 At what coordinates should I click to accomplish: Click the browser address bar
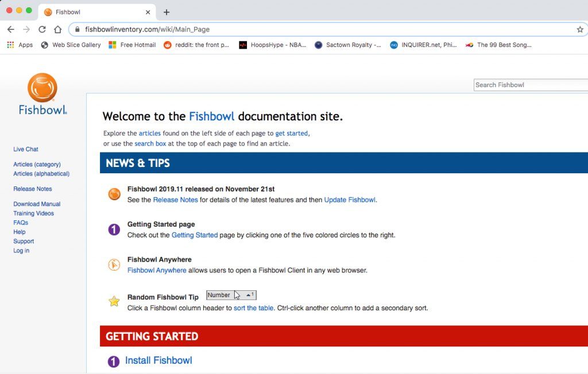coord(230,29)
